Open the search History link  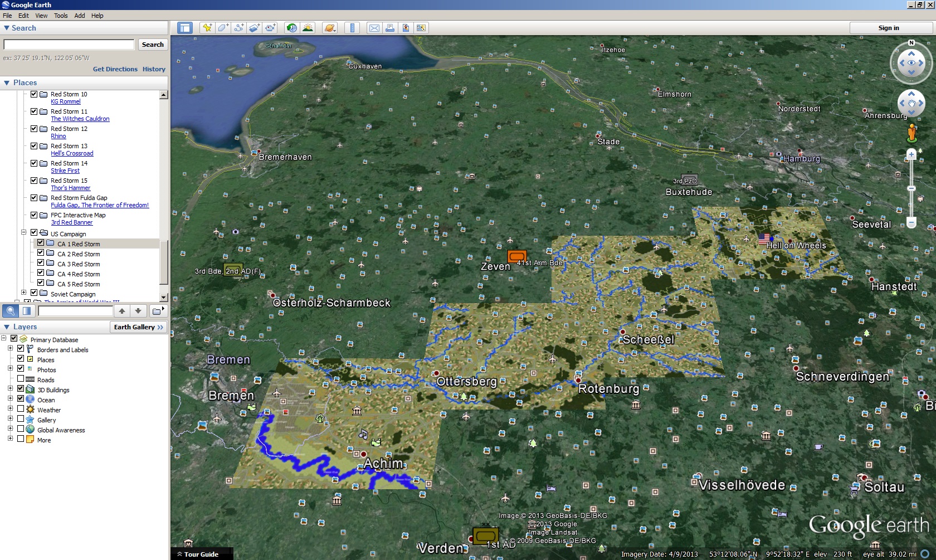pyautogui.click(x=154, y=69)
